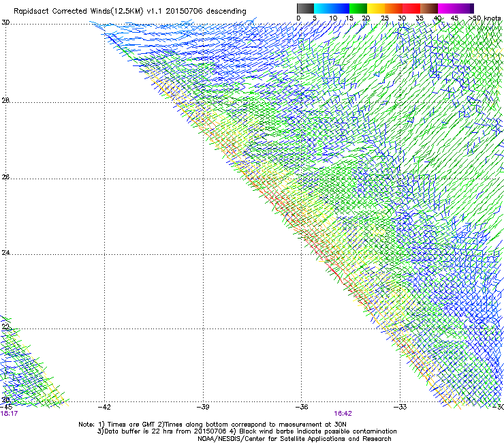Click the longitude label '-39'
Image resolution: width=504 pixels, height=443 pixels.
(203, 407)
